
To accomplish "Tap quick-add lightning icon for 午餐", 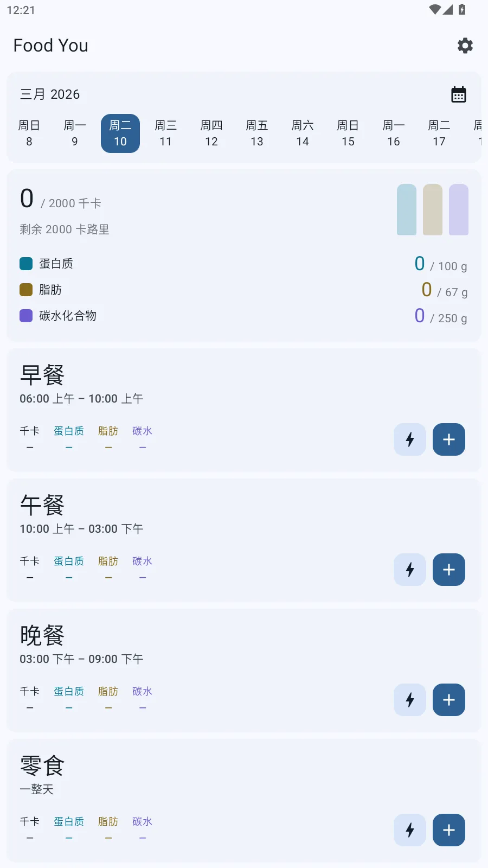I will click(x=410, y=570).
